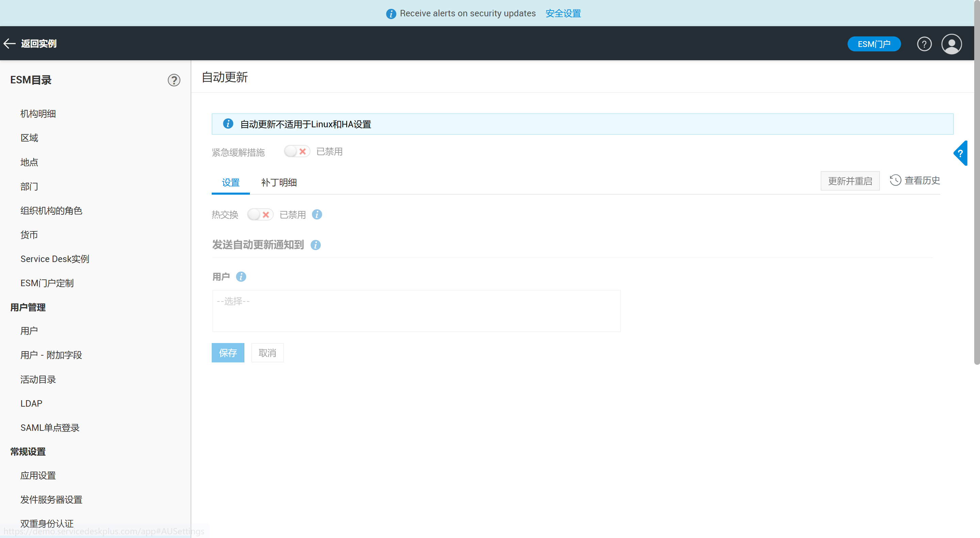Open the user profile avatar icon
Image resolution: width=980 pixels, height=538 pixels.
[x=951, y=44]
